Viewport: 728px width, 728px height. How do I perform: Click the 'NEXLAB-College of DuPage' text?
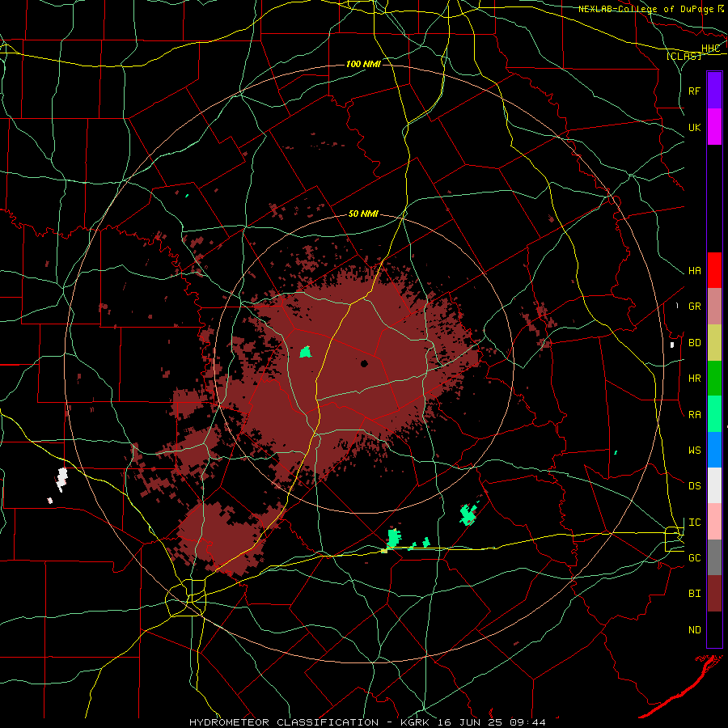point(645,9)
